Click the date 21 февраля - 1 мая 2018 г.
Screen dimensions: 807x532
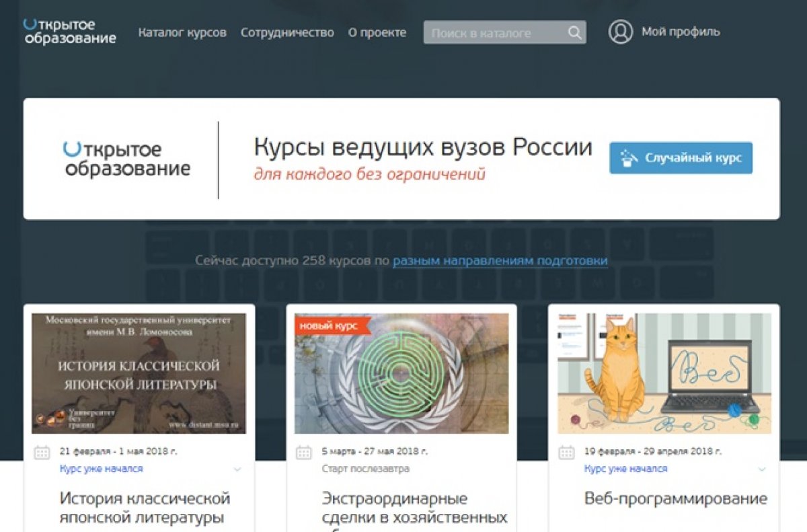click(x=118, y=451)
